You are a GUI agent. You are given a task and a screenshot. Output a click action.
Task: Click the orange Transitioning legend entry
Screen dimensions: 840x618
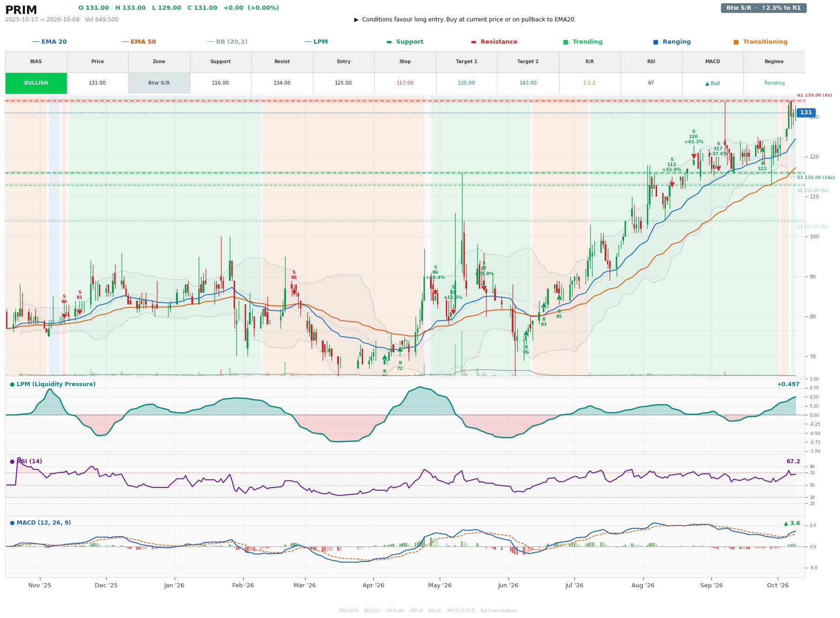coord(760,42)
